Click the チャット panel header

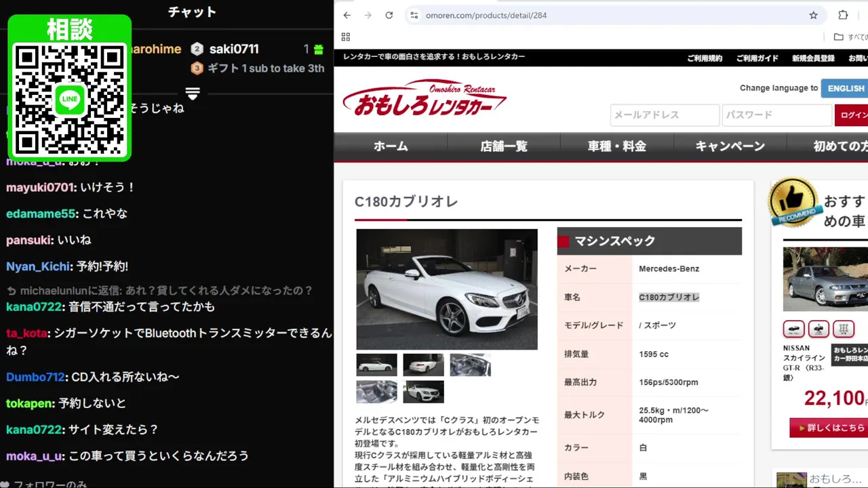tap(192, 12)
